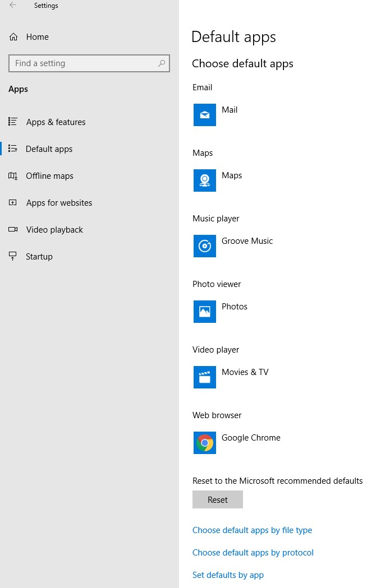Open Choose default apps by file type

pyautogui.click(x=252, y=530)
